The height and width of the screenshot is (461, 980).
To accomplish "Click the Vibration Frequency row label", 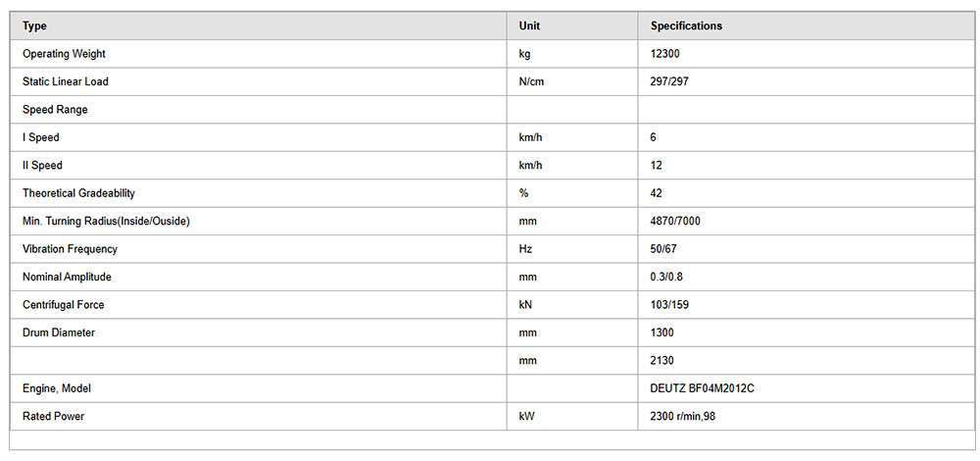I will 70,249.
